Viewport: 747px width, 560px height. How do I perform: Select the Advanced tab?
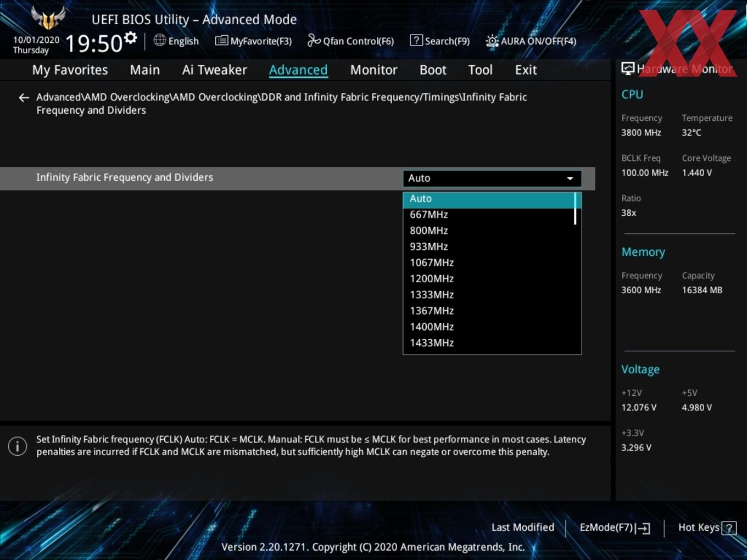coord(298,70)
